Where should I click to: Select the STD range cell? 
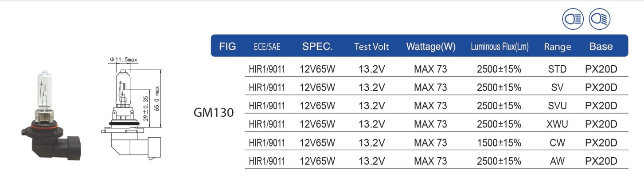tap(557, 69)
